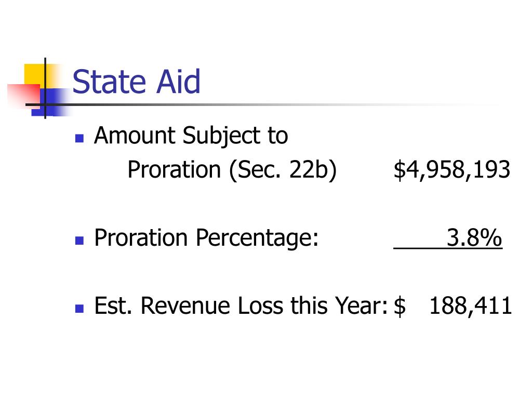Click the (Sec. 22b) text
532x399 pixels.
click(x=283, y=170)
